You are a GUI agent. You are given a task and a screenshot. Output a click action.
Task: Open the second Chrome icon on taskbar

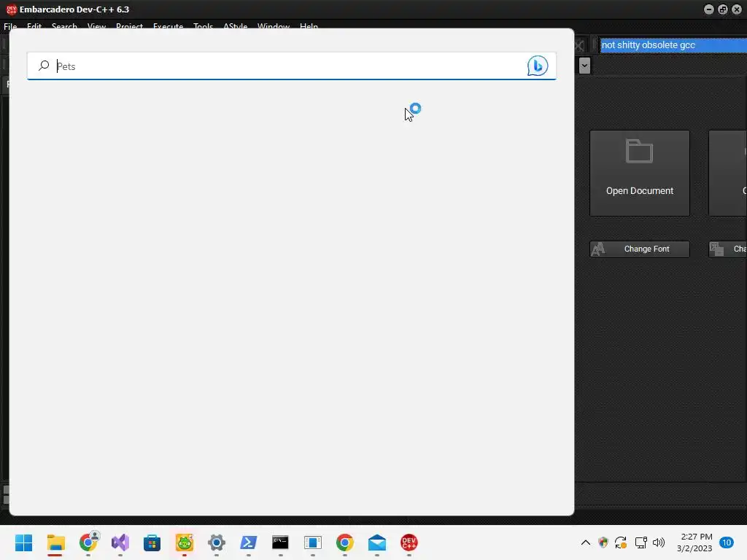(x=344, y=542)
